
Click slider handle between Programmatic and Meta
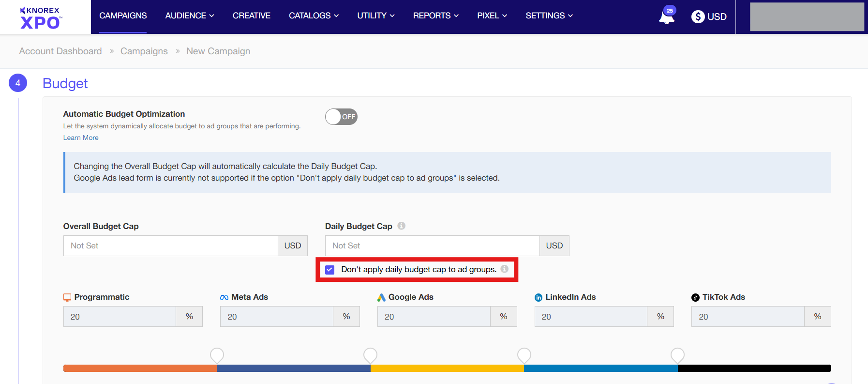click(x=217, y=355)
